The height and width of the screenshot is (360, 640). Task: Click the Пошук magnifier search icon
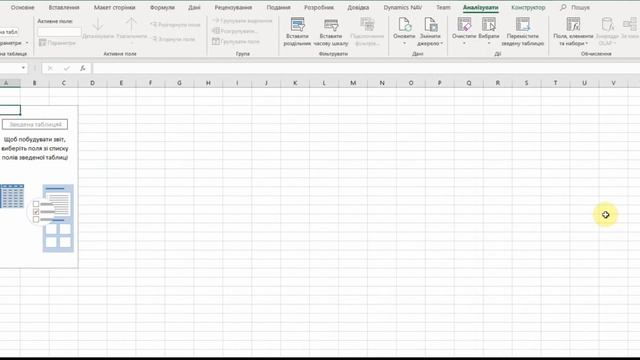point(563,7)
